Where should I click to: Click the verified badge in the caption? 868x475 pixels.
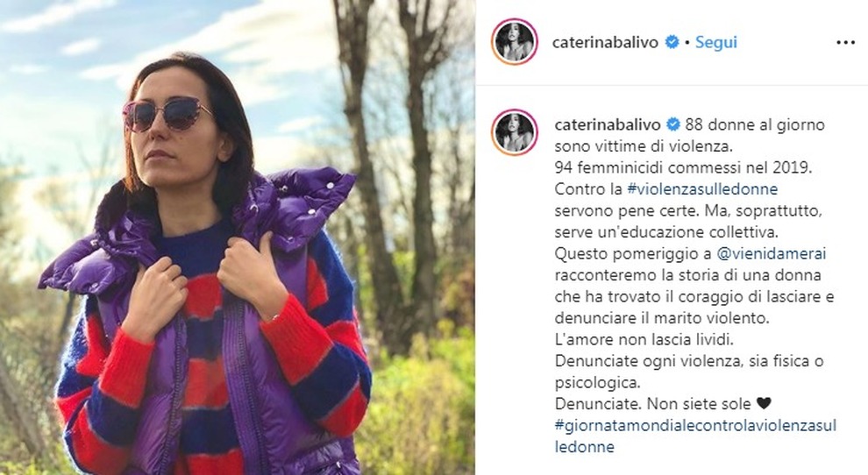point(672,124)
